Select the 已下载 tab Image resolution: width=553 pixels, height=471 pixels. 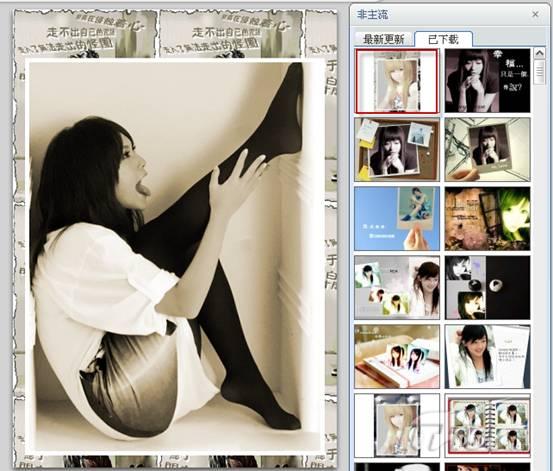[x=443, y=39]
